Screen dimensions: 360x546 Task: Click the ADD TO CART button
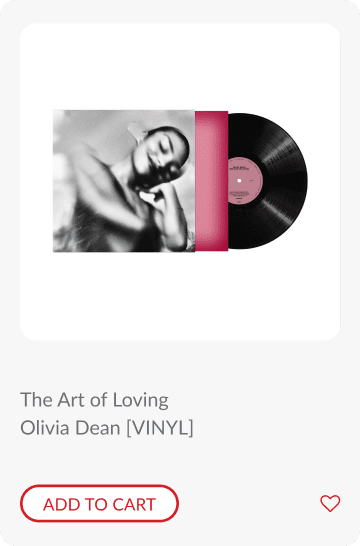tap(100, 503)
